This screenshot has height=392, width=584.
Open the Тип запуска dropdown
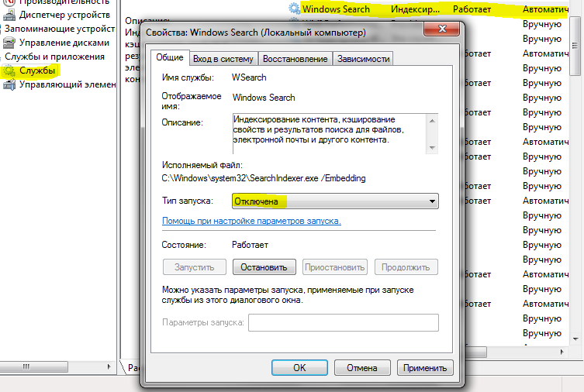335,201
